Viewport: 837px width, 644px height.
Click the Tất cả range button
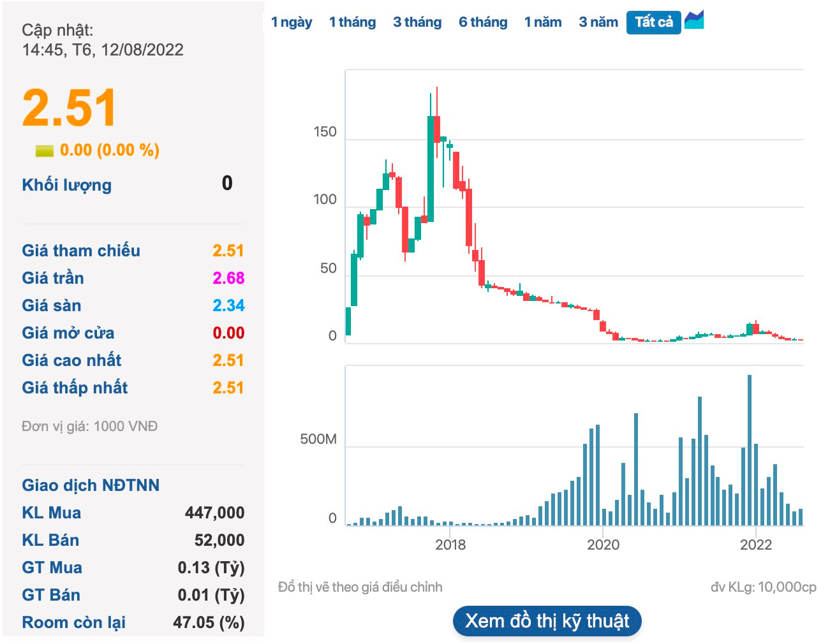[654, 22]
